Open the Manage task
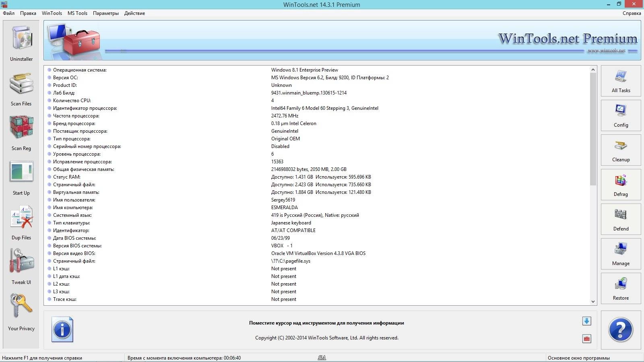Viewport: 644px width, 362px height. tap(621, 254)
